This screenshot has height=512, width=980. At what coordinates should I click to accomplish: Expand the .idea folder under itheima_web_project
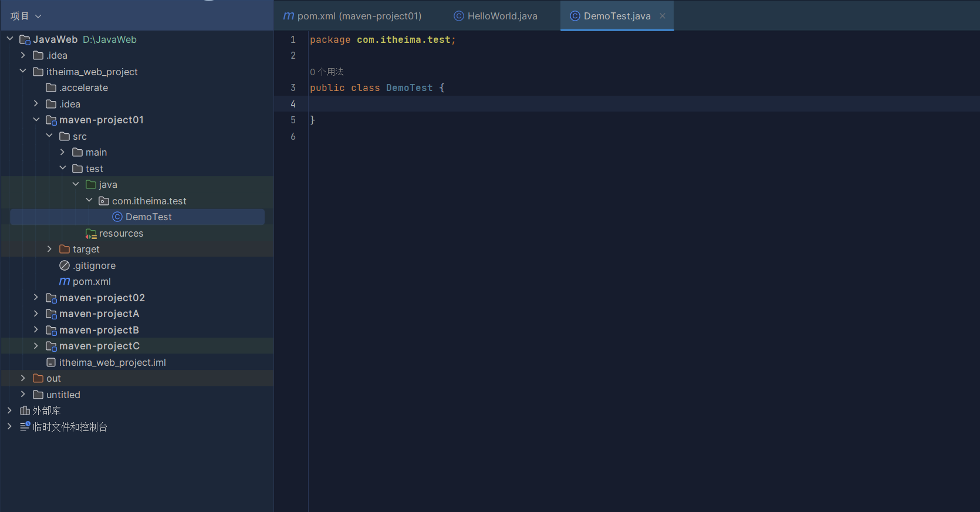click(x=36, y=103)
